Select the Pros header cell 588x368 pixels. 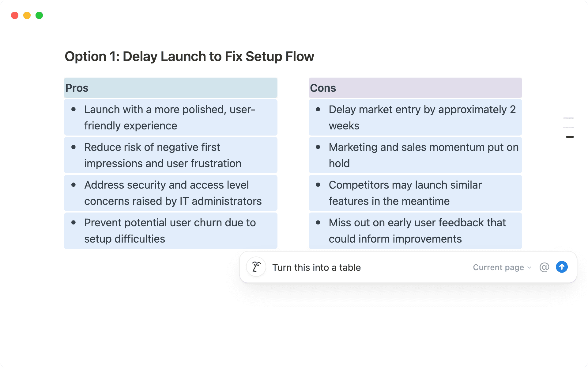tap(171, 88)
